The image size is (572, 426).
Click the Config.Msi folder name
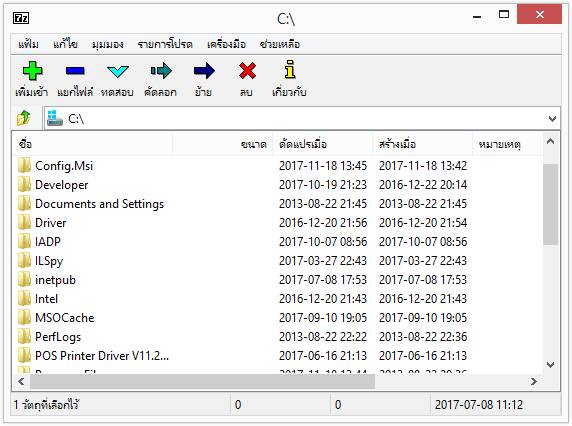coord(64,166)
